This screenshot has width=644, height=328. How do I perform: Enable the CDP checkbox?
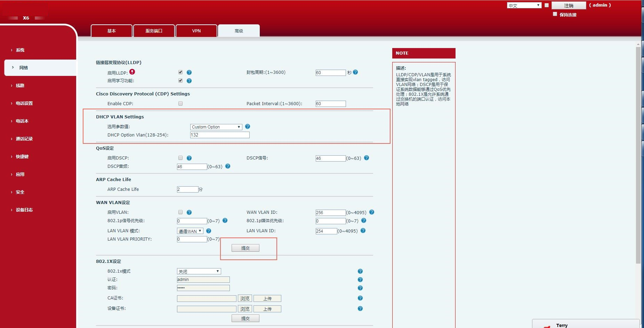[x=180, y=103]
